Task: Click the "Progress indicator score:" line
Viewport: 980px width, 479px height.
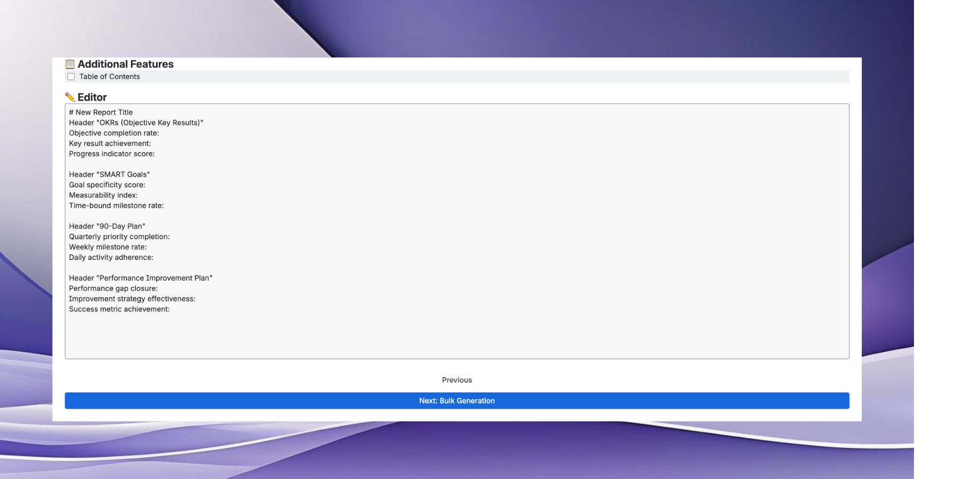Action: pos(112,154)
